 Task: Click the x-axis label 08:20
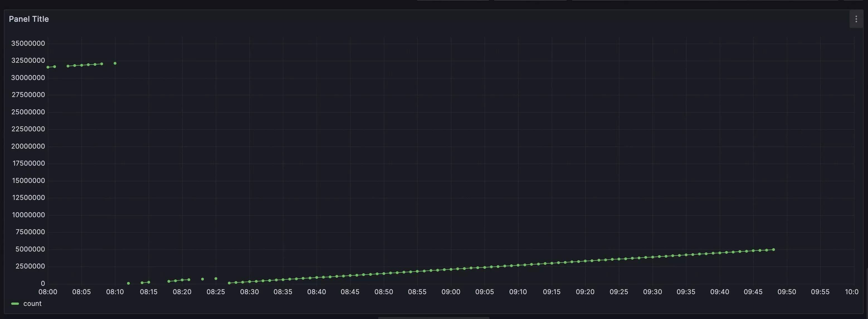[x=182, y=292]
